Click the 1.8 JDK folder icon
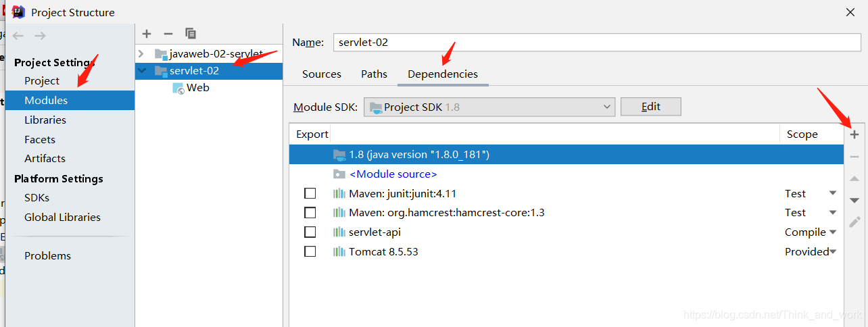Screen dimensions: 868x327 coord(339,155)
